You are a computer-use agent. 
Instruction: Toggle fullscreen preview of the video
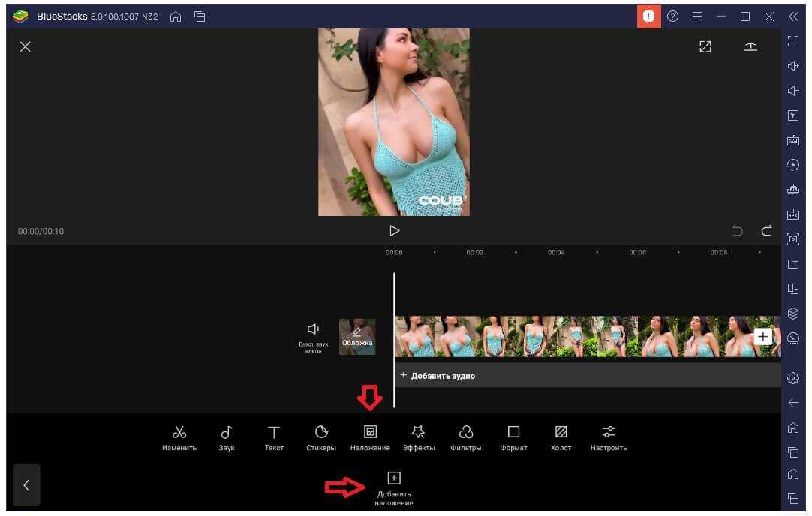[705, 47]
